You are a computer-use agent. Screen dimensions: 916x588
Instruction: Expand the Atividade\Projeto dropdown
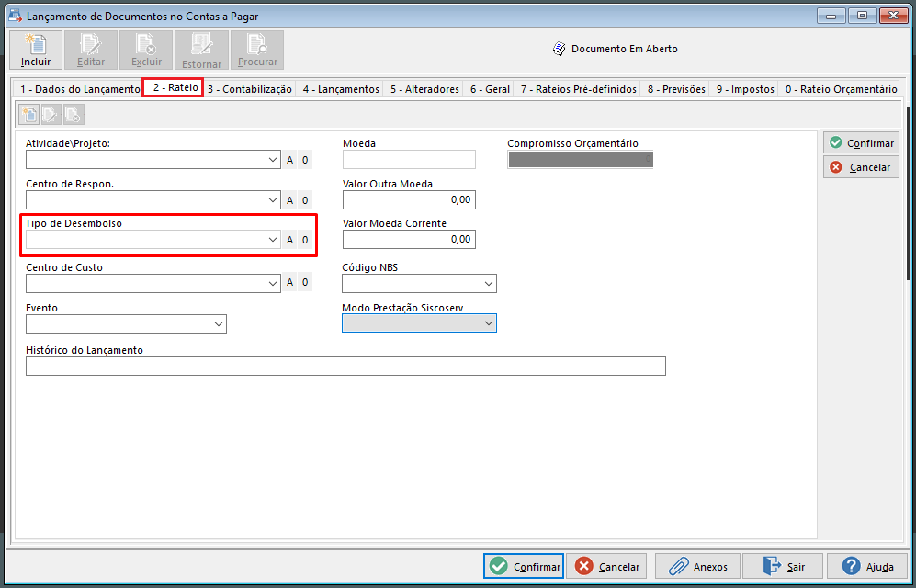click(x=273, y=160)
